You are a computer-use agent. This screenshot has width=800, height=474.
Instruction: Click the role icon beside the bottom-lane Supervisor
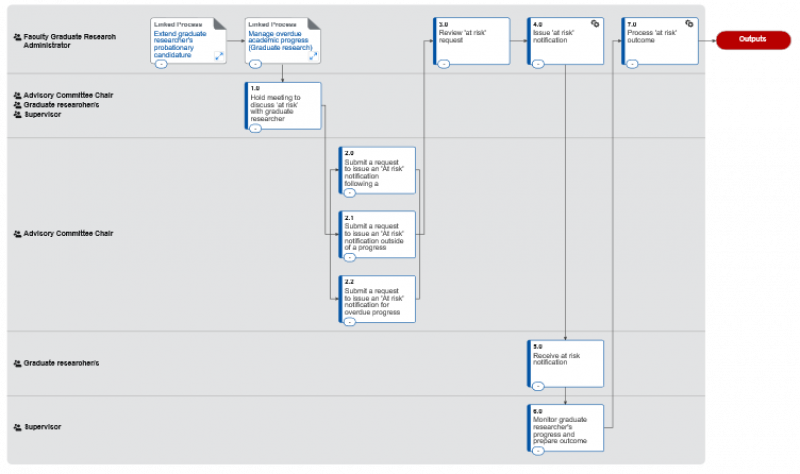click(17, 428)
